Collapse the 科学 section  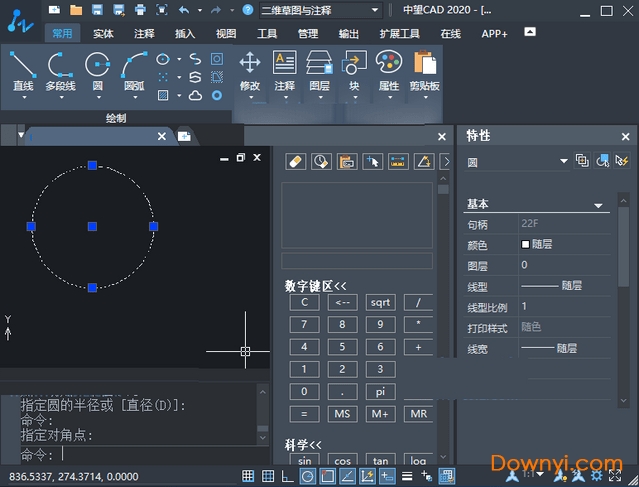pos(303,445)
